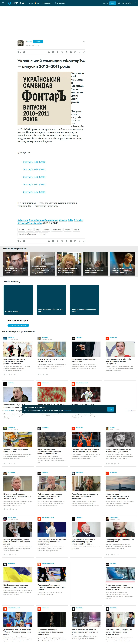This screenshot has width=138, height=644.
Task: Open the #архів hashtag in the post text
Action: coord(38,223)
